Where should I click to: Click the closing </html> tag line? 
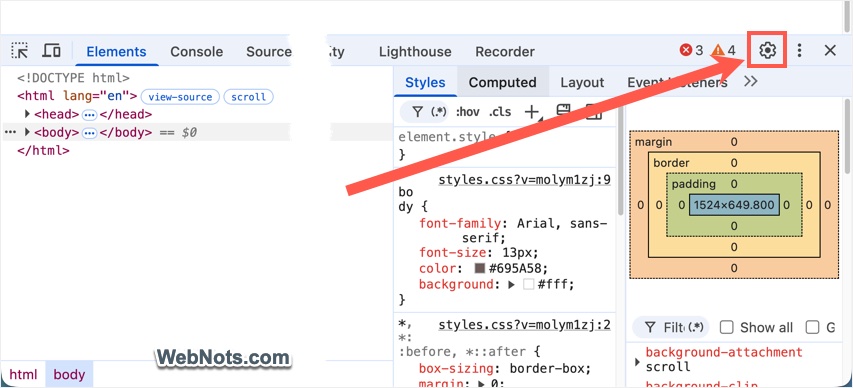tap(44, 150)
